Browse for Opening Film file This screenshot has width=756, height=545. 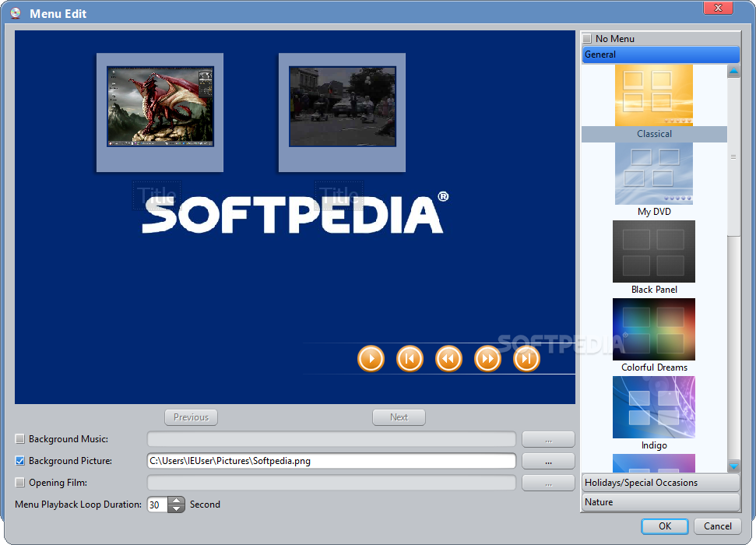(548, 483)
